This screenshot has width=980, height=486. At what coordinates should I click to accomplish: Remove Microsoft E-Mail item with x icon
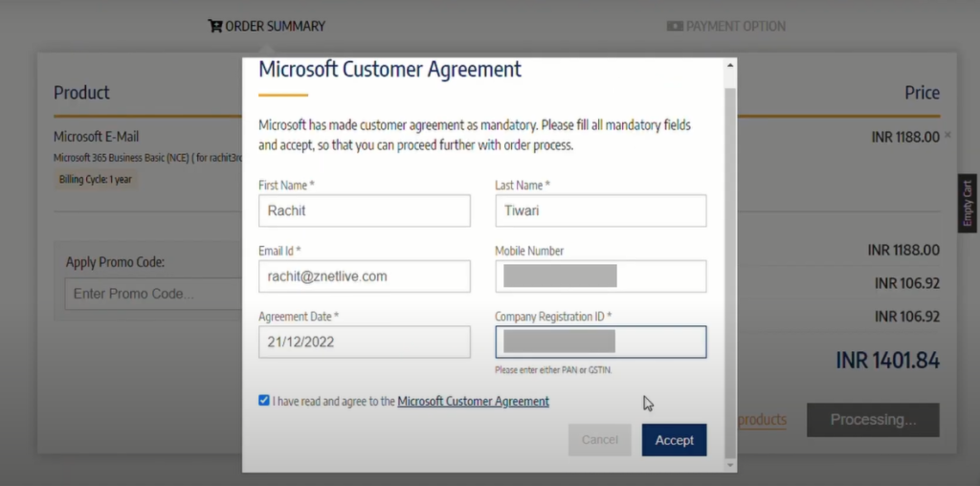(947, 134)
